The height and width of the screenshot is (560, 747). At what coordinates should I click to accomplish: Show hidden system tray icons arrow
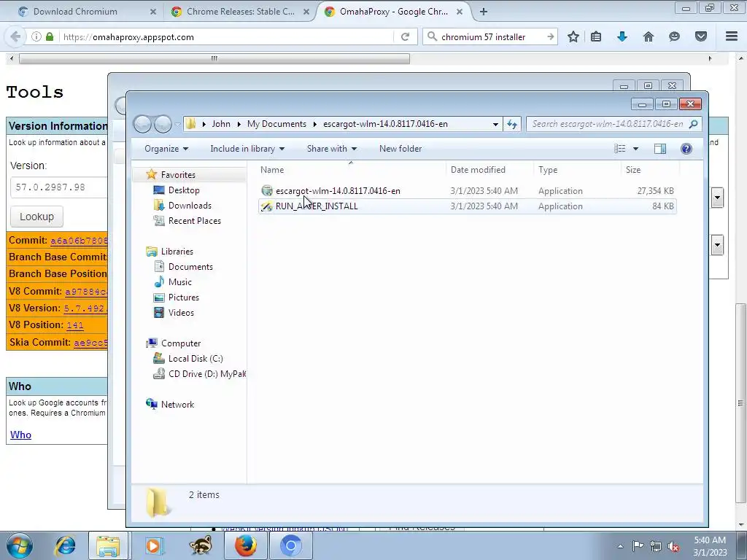point(620,546)
